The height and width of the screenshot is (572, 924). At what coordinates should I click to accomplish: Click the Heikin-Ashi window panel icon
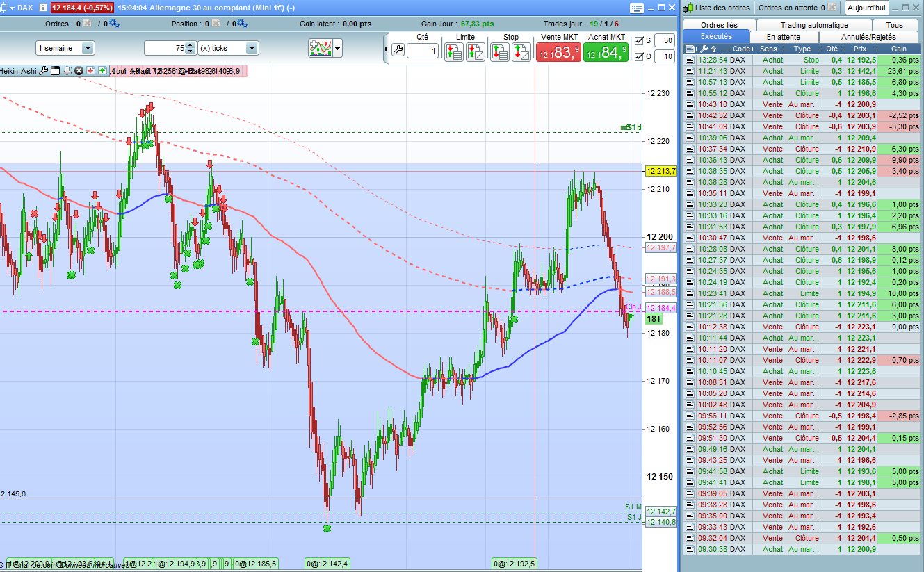[x=56, y=70]
